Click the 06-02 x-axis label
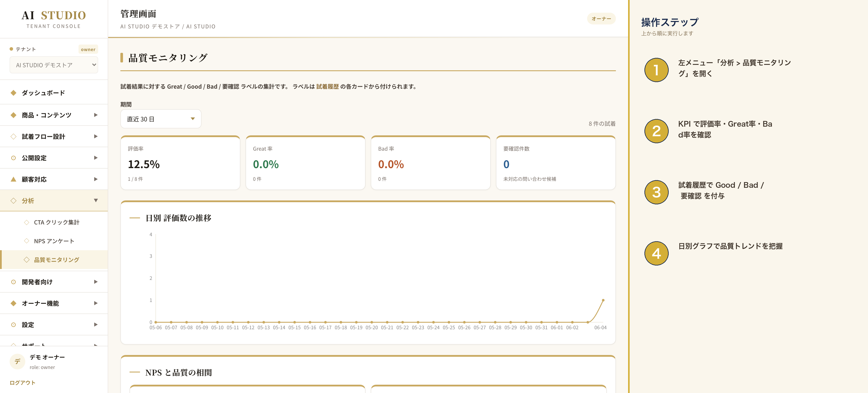The height and width of the screenshot is (393, 868). point(572,327)
